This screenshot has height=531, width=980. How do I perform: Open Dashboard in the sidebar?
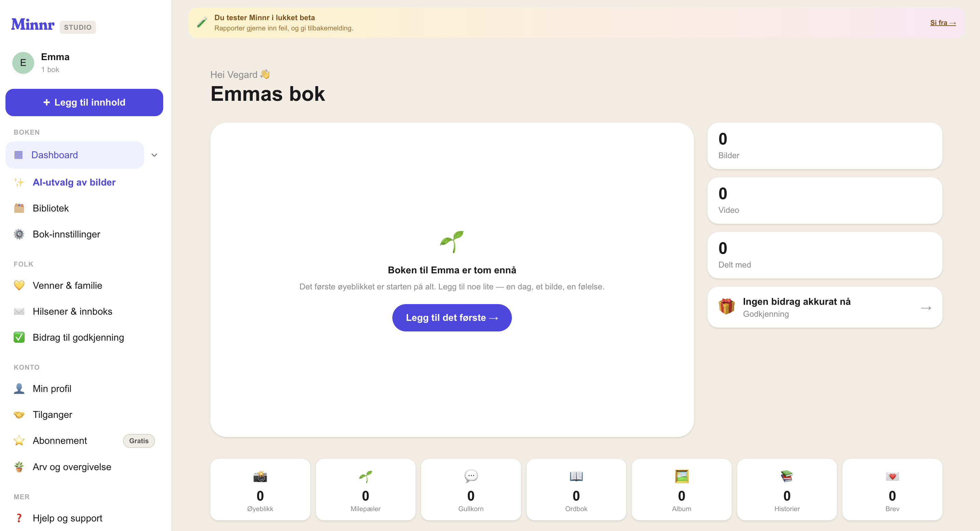tap(75, 155)
